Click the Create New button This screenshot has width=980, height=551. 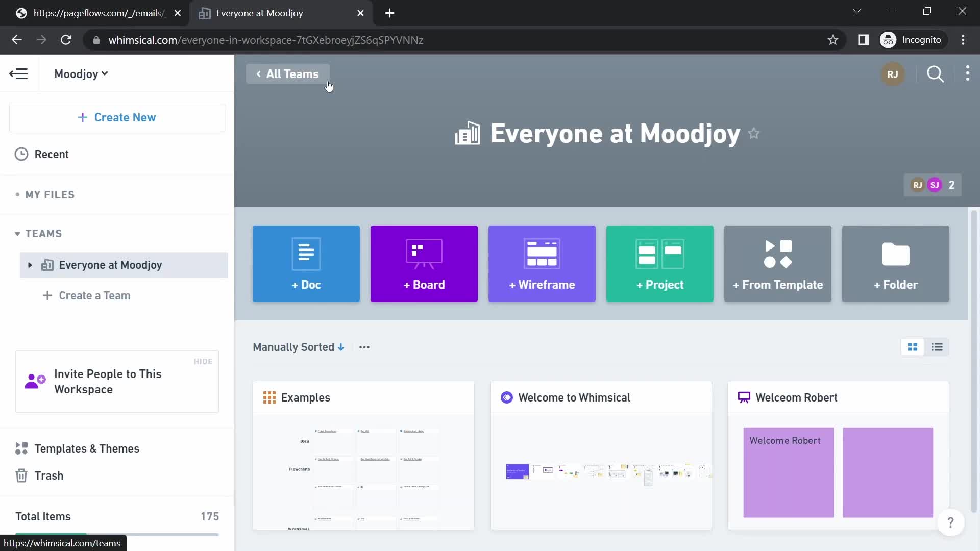click(x=117, y=117)
